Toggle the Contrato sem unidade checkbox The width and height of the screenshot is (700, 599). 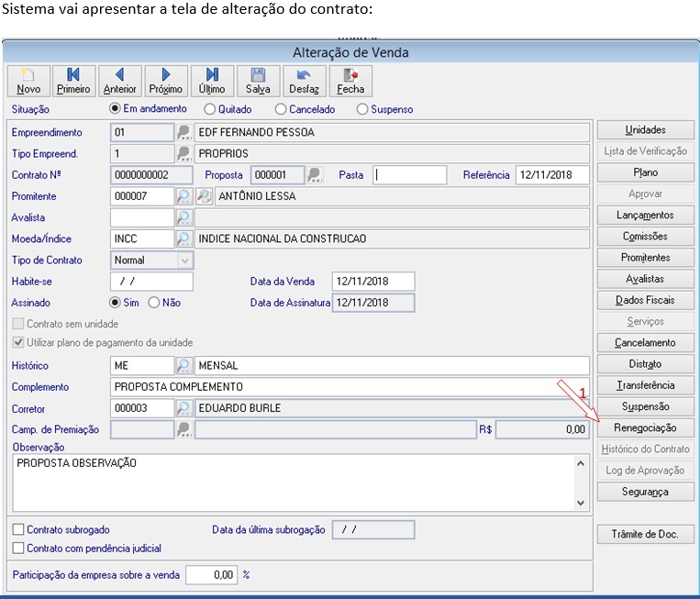point(18,324)
